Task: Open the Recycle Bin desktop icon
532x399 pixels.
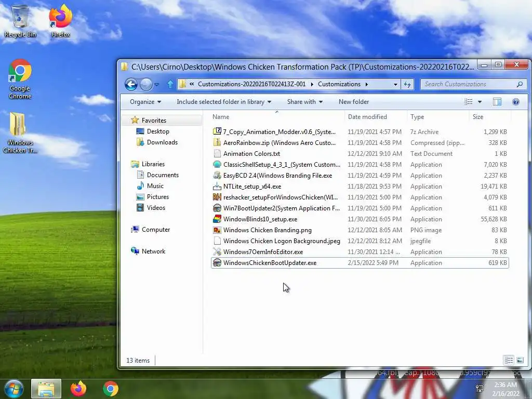Action: pos(20,21)
